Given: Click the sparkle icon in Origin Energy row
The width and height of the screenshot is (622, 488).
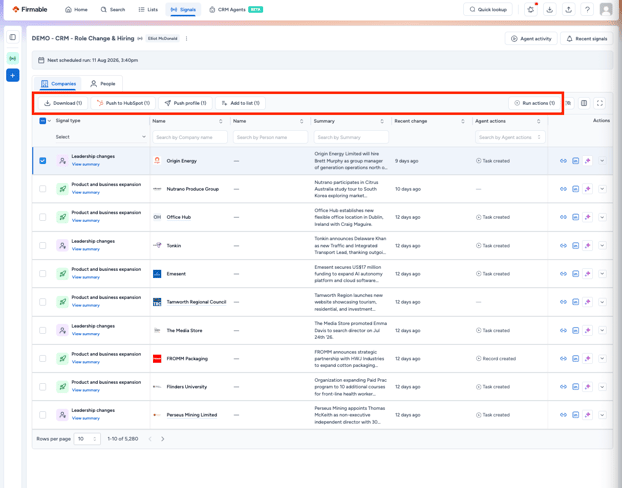Looking at the screenshot, I should tap(588, 161).
